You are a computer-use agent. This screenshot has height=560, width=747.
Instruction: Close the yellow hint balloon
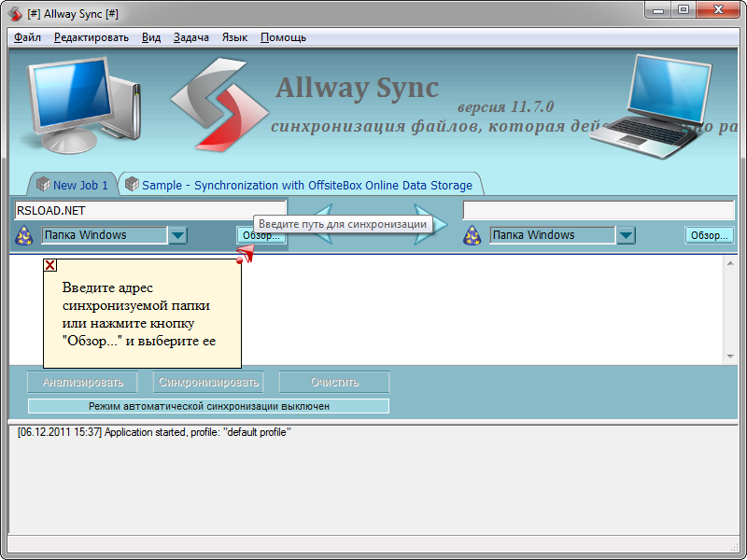[x=50, y=265]
